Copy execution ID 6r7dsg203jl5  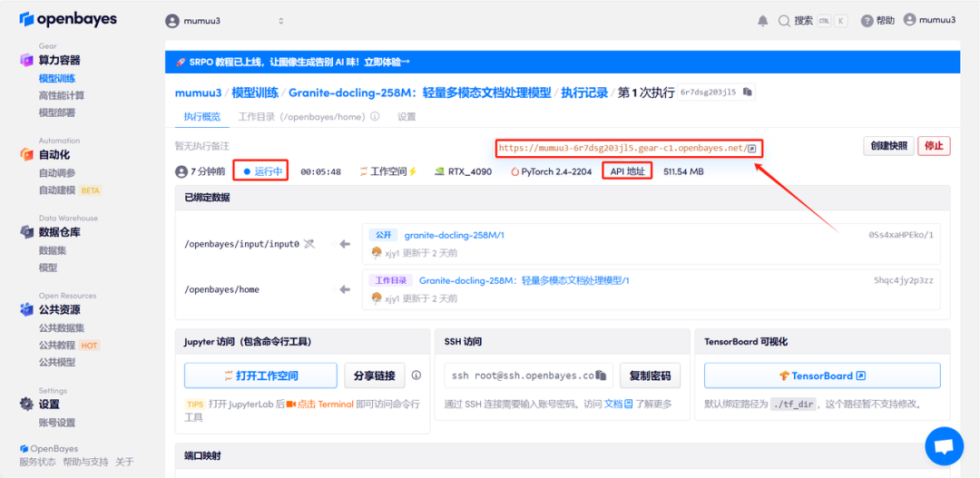tap(748, 92)
